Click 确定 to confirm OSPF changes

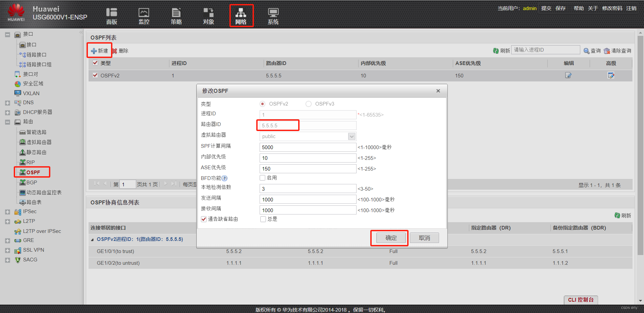391,238
